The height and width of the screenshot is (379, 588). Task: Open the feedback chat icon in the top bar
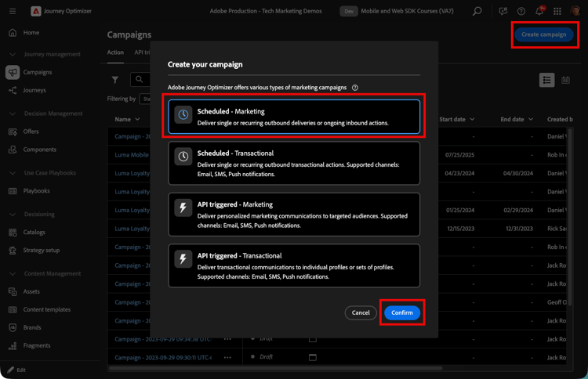pyautogui.click(x=503, y=11)
